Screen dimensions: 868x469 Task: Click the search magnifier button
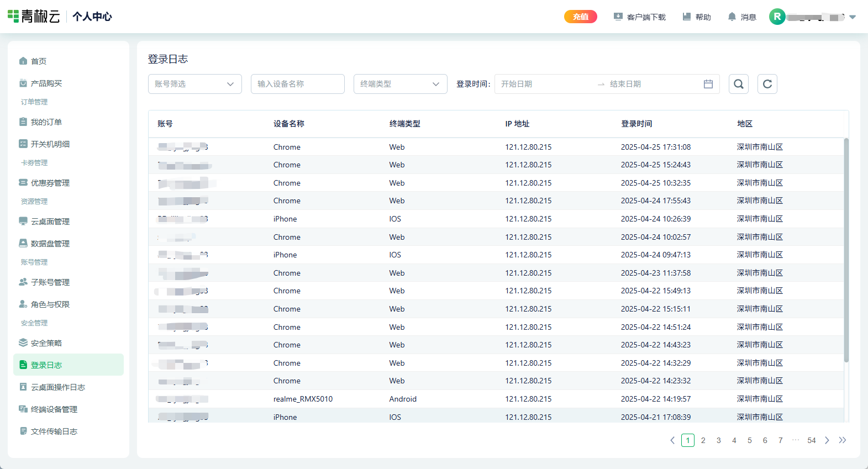pyautogui.click(x=739, y=84)
